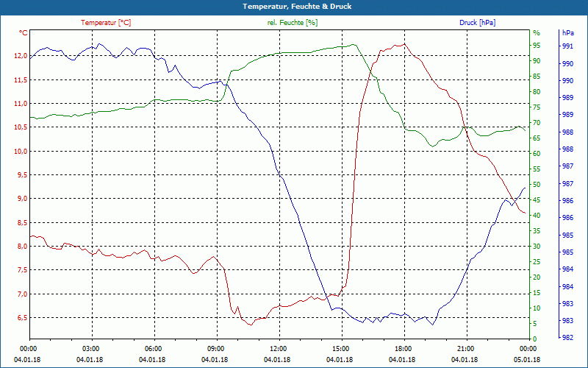Click the 18:00 time axis label
The height and width of the screenshot is (368, 588).
click(402, 348)
